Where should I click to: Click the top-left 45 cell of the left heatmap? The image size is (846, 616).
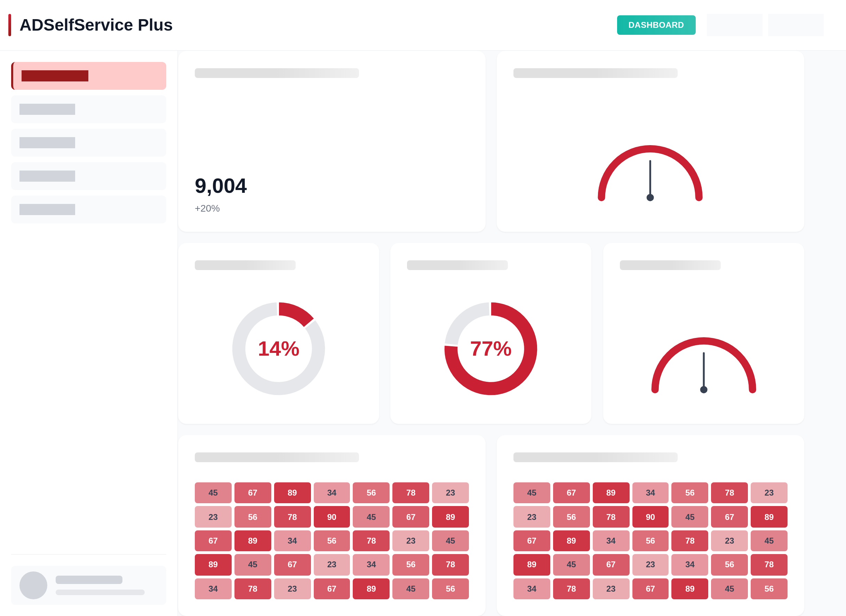[x=213, y=492]
